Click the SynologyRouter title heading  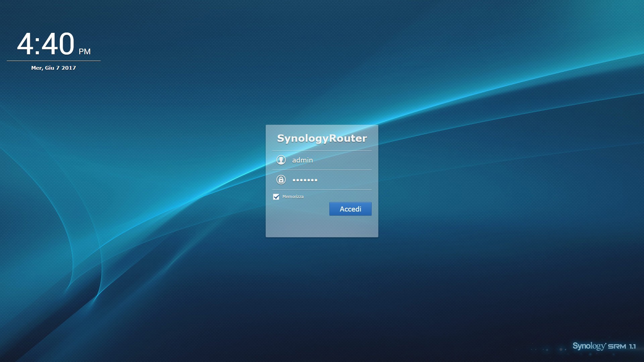(x=322, y=138)
